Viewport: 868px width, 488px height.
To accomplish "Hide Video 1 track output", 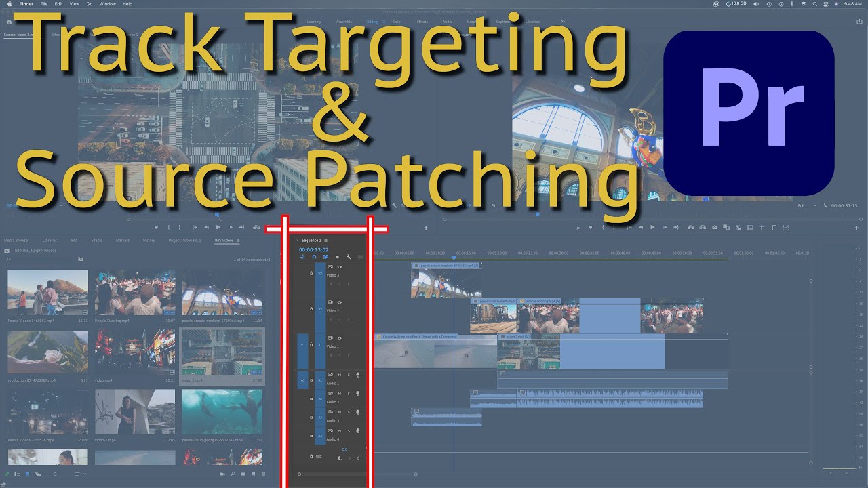I will pos(340,338).
